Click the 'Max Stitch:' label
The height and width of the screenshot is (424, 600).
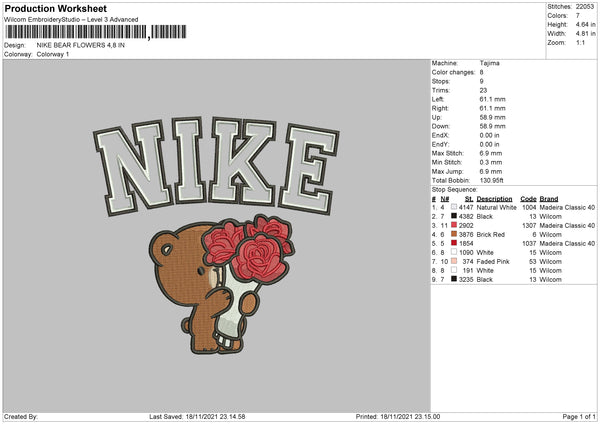[x=448, y=153]
